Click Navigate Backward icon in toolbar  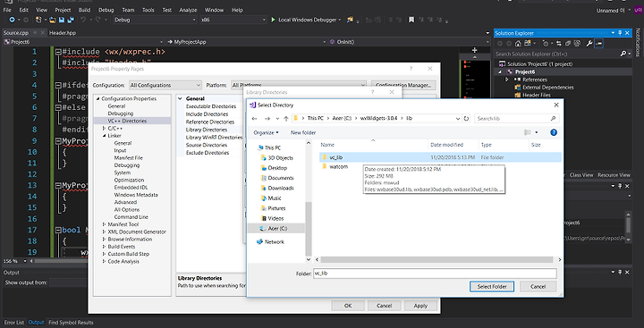[x=13, y=20]
